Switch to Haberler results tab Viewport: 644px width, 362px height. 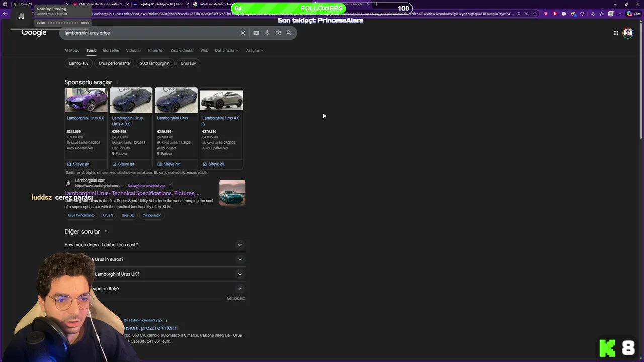(x=155, y=50)
